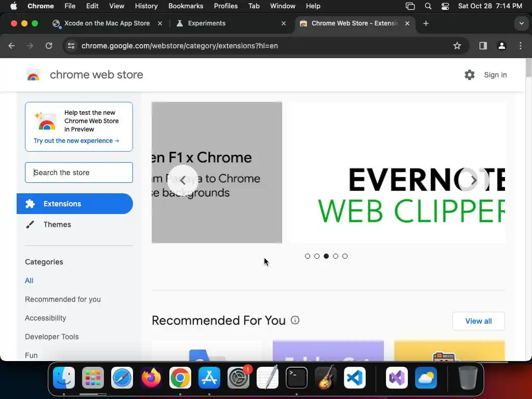532x399 pixels.
Task: Open the App Store from the dock
Action: click(x=209, y=378)
